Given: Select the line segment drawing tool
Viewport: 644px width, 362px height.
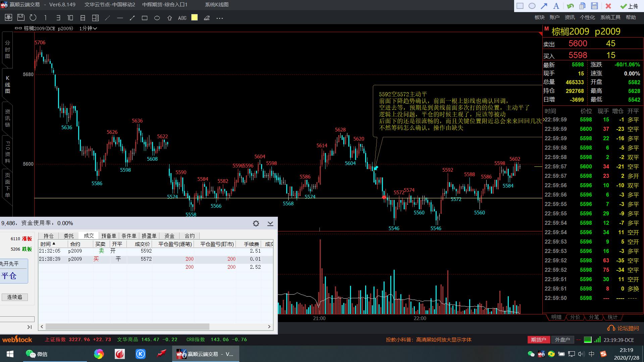Looking at the screenshot, I should [x=132, y=18].
